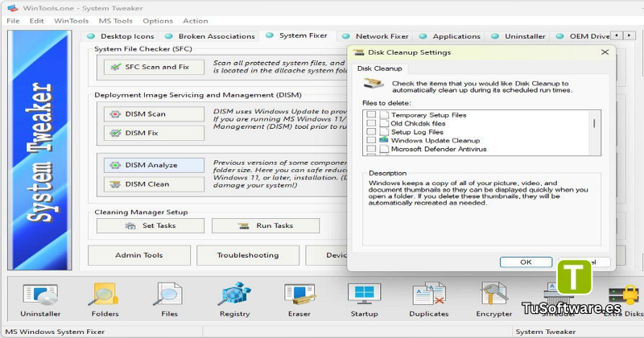Viewport: 644px width, 338px height.
Task: Click the System Tweaker sidebar banner
Action: (x=39, y=150)
